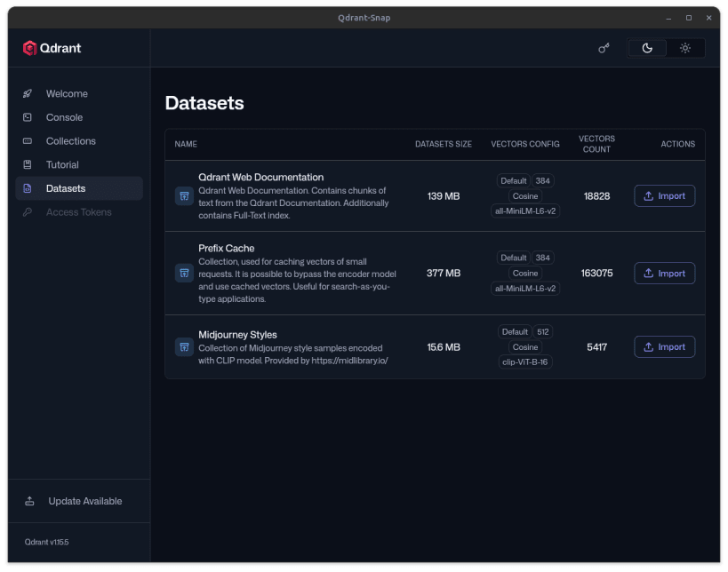Click the 18828 vectors count
The image size is (728, 572).
tap(596, 196)
